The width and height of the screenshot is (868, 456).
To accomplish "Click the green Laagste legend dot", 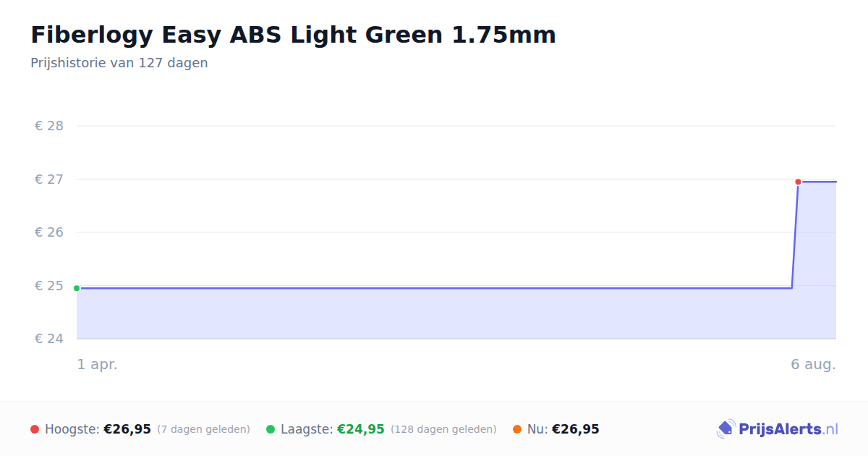I will (x=271, y=429).
